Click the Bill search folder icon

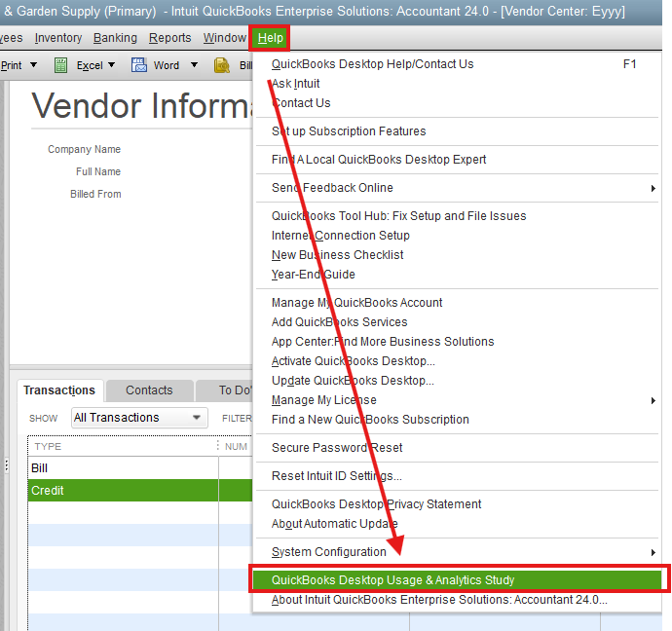pos(222,65)
